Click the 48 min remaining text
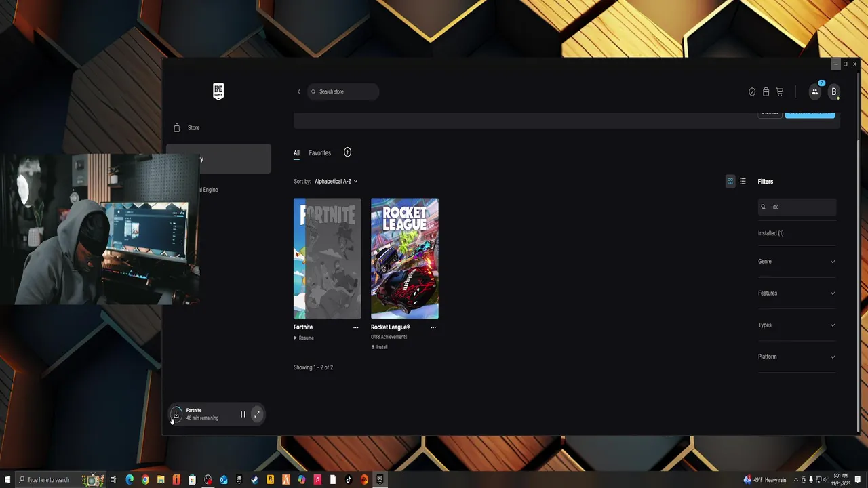The image size is (868, 488). [202, 418]
